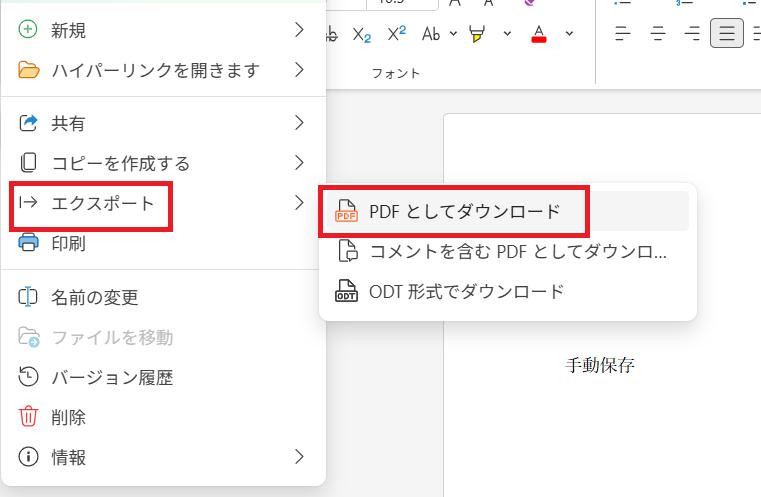This screenshot has width=761, height=497.
Task: Expand the エクスポート submenu chevron
Action: coord(299,202)
